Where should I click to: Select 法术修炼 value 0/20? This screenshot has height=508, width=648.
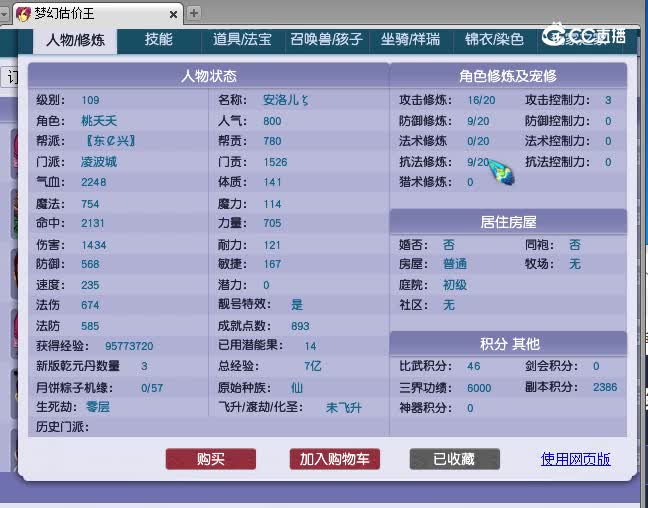478,141
